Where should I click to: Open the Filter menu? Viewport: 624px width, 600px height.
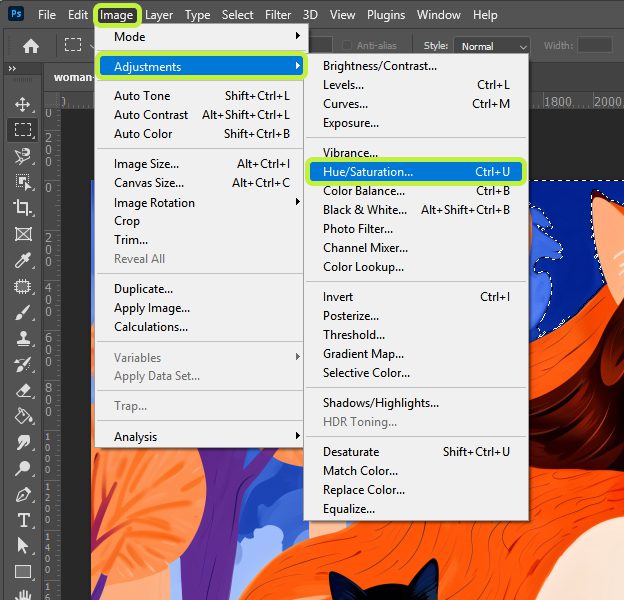click(x=278, y=15)
